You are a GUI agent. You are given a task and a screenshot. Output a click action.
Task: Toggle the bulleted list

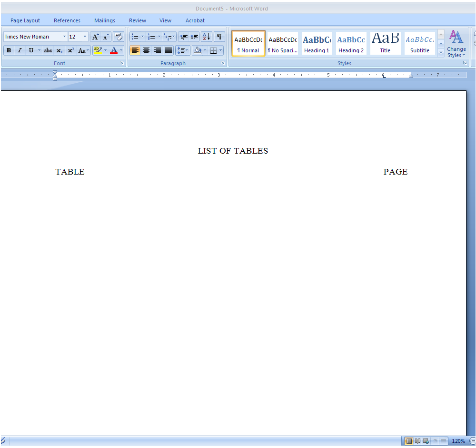point(135,36)
